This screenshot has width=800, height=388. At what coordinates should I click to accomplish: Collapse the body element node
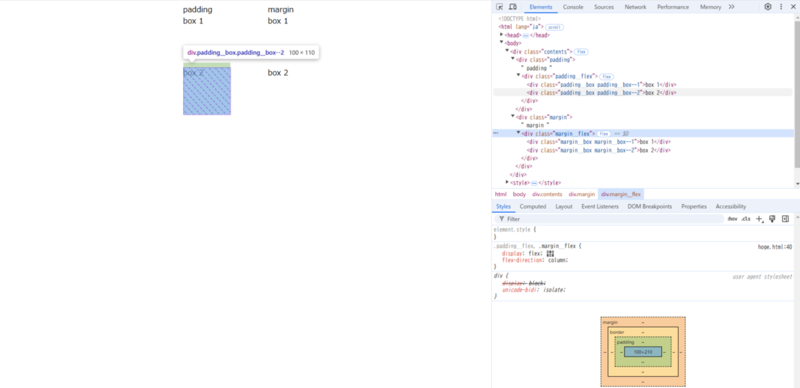(502, 43)
